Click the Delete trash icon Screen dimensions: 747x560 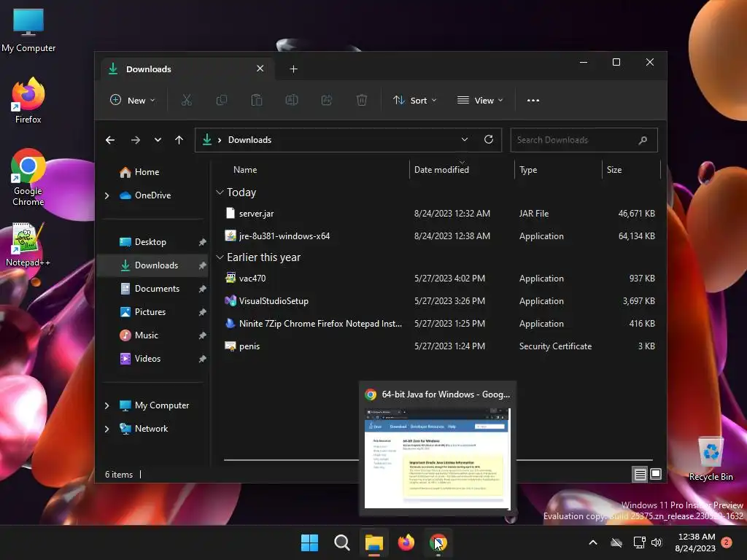[362, 100]
